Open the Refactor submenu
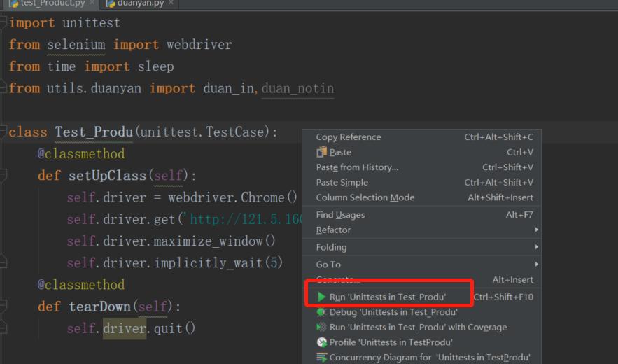 point(422,230)
